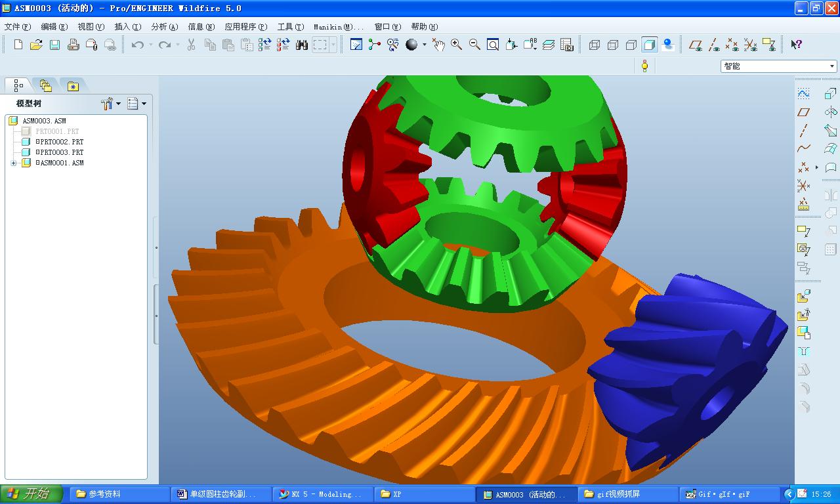840x504 pixels.
Task: Create a datum curve from right toolbar
Action: [x=803, y=149]
